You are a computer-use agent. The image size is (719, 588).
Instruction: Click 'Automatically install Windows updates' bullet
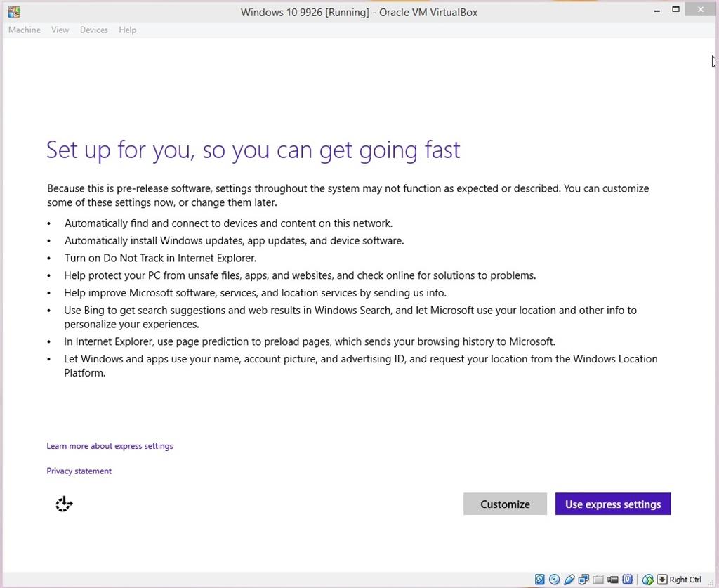click(x=235, y=240)
